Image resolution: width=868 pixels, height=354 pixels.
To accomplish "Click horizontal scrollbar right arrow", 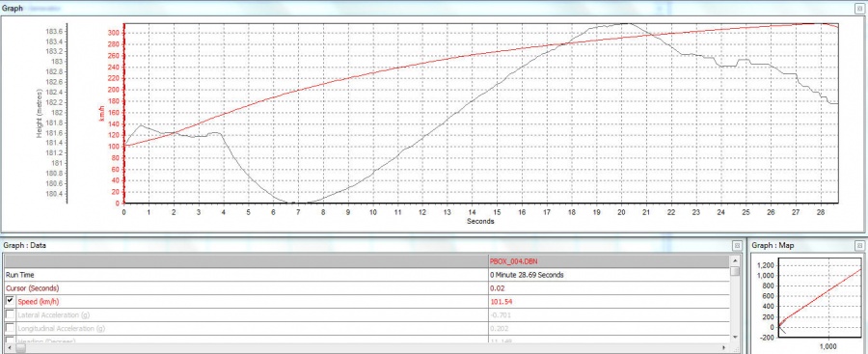I will (x=725, y=348).
